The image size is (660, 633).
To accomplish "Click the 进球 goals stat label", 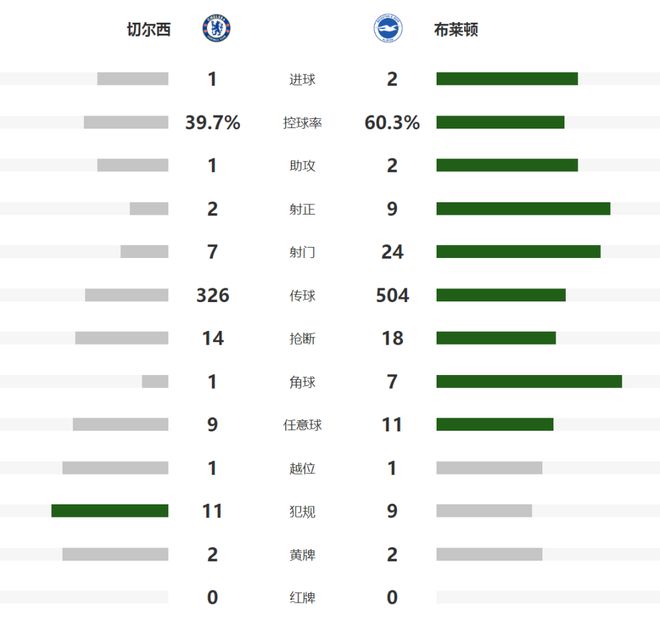I will (301, 80).
